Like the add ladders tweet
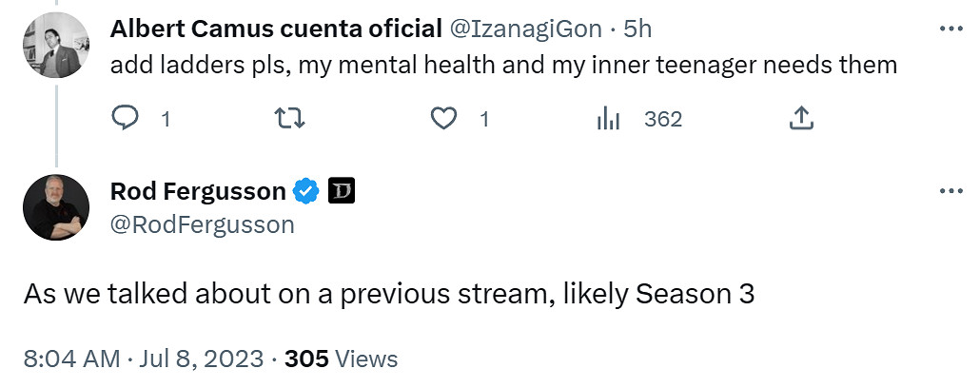 [x=443, y=119]
